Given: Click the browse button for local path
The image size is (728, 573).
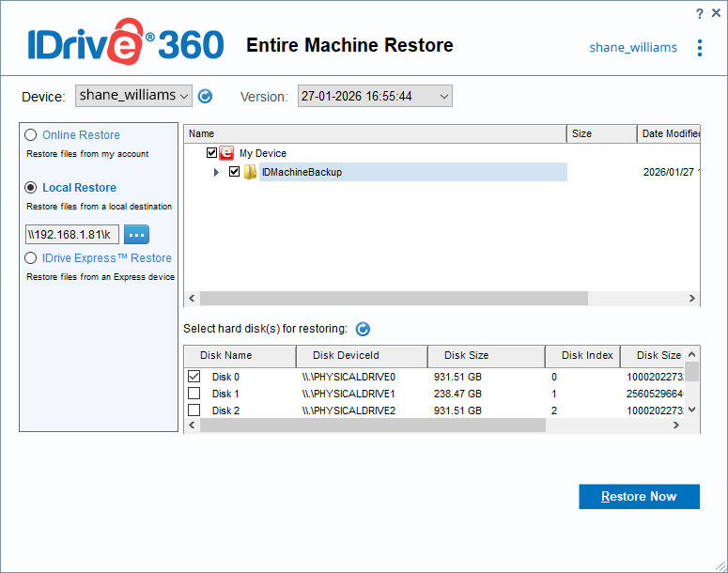Looking at the screenshot, I should coord(136,234).
